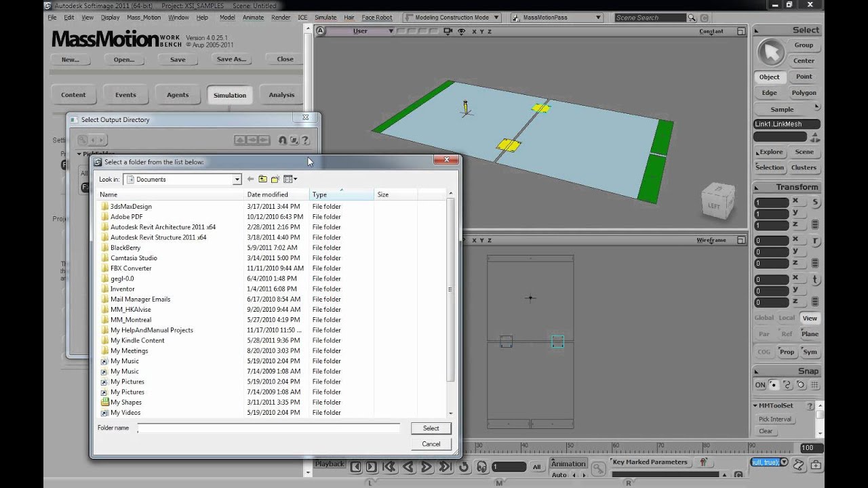Toggle the audio headphones icon

481,466
